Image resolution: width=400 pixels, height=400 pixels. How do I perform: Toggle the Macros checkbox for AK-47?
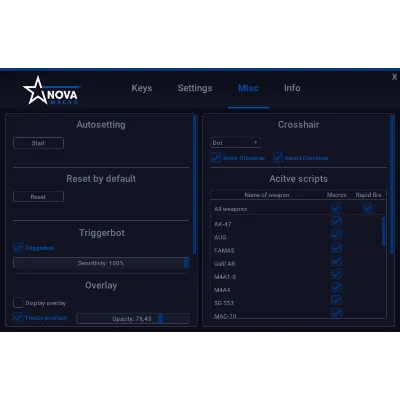tap(336, 222)
